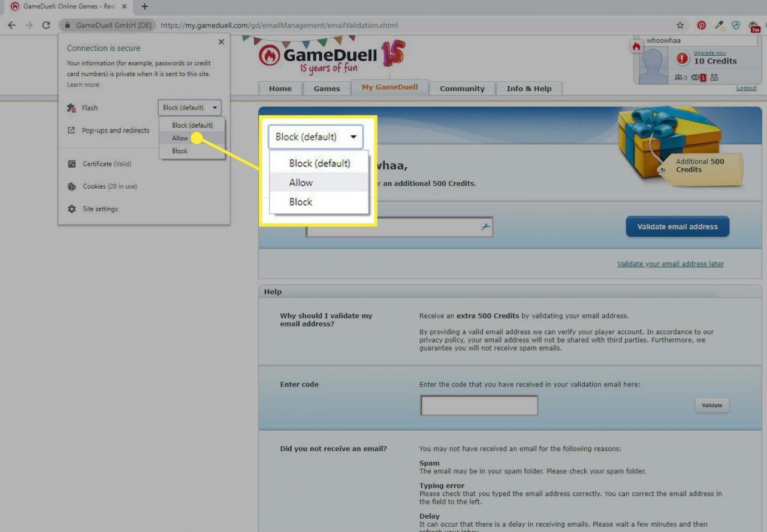This screenshot has height=532, width=767.
Task: Click "Why should I validate my email address?"
Action: pyautogui.click(x=326, y=320)
